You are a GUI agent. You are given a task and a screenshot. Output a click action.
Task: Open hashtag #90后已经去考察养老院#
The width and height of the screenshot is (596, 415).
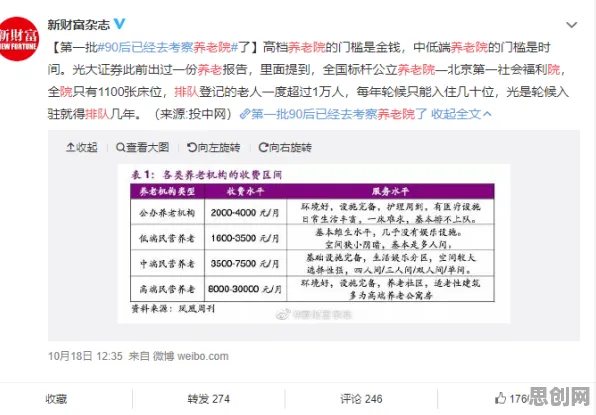tap(168, 47)
